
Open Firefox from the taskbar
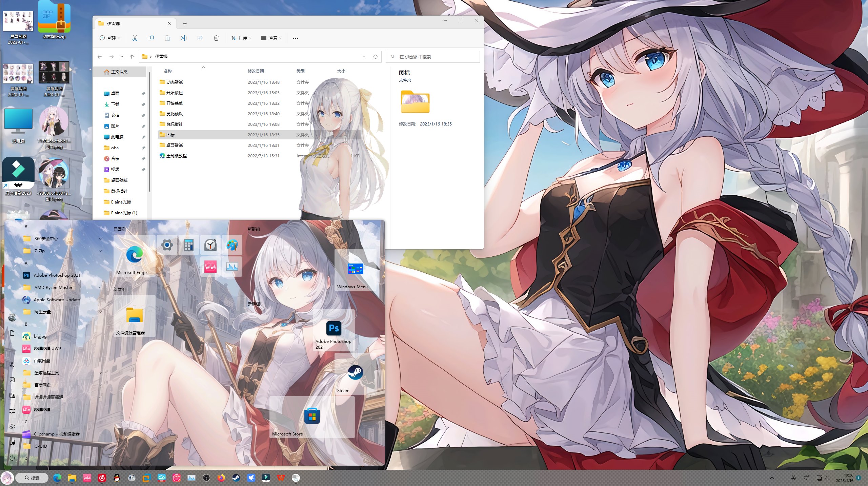221,478
